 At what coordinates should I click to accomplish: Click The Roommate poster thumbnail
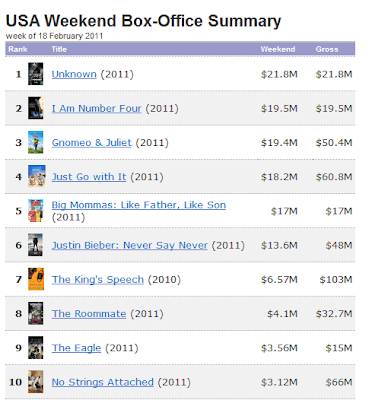pos(36,313)
